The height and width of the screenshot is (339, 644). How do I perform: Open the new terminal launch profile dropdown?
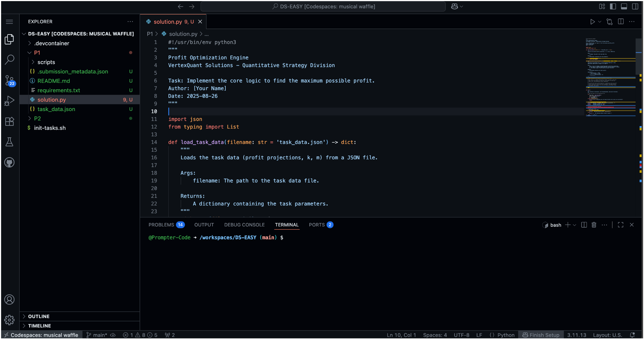pyautogui.click(x=574, y=225)
